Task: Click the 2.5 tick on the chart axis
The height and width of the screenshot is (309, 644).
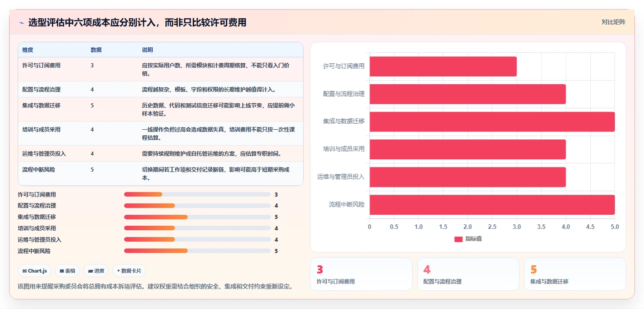Action: (492, 227)
